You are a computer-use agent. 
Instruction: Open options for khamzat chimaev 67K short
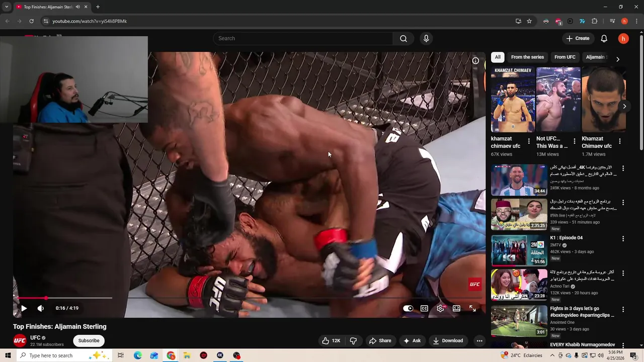coord(529,141)
